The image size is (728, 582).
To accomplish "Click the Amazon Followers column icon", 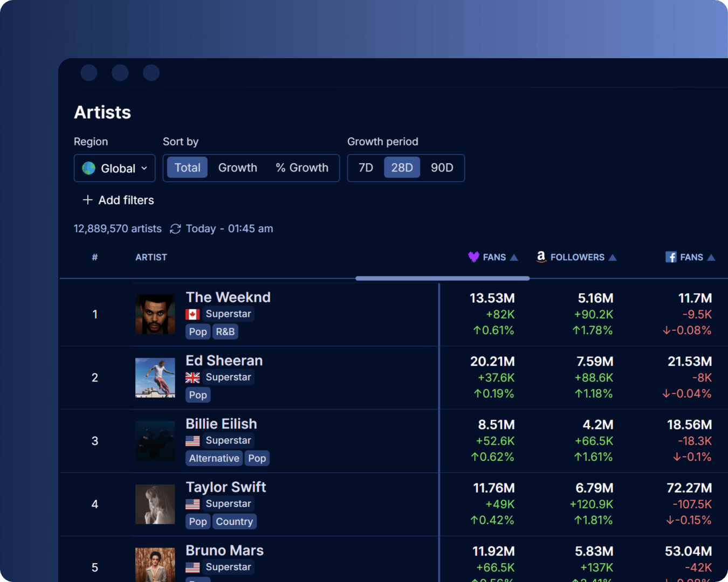I will tap(541, 257).
